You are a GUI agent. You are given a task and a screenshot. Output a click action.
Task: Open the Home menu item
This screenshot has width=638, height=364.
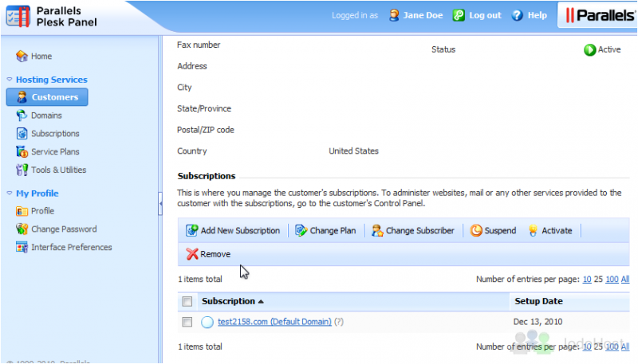tap(41, 56)
